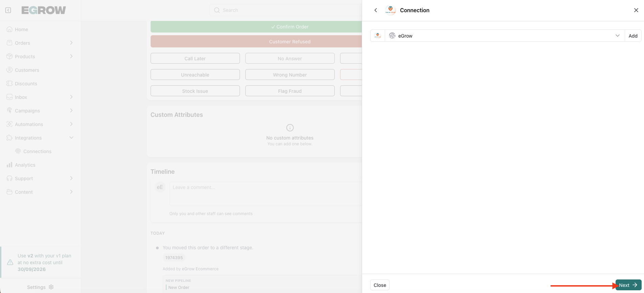
Task: Click the "New Order" pipeline text
Action: [179, 288]
